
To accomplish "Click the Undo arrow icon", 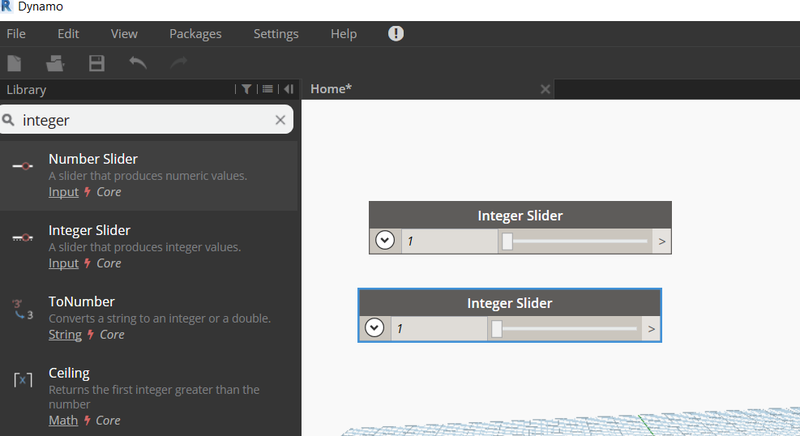I will click(x=138, y=63).
